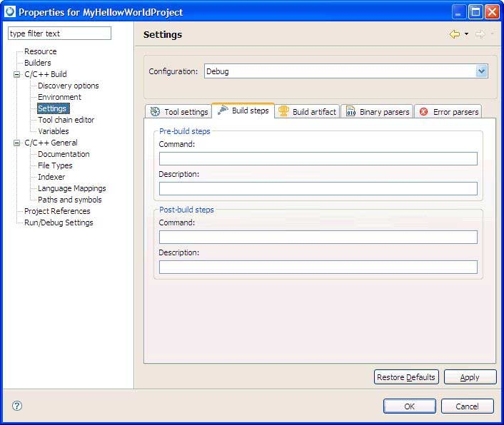
Task: Select the Error parsers tab
Action: tap(448, 112)
